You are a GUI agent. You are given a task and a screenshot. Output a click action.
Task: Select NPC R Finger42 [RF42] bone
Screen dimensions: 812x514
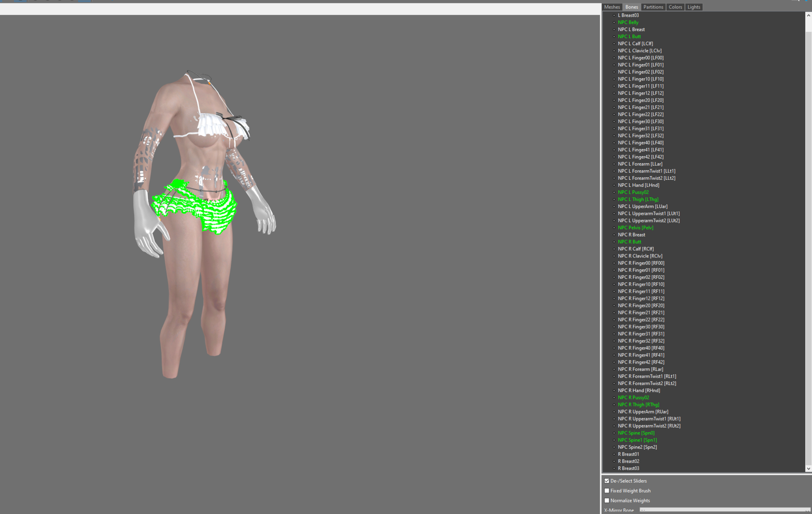[x=641, y=362]
